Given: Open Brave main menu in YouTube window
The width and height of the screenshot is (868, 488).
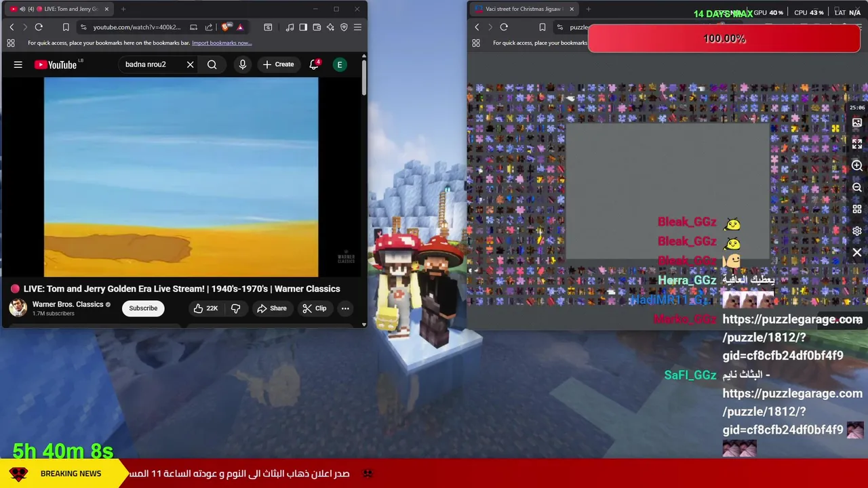Looking at the screenshot, I should 357,27.
